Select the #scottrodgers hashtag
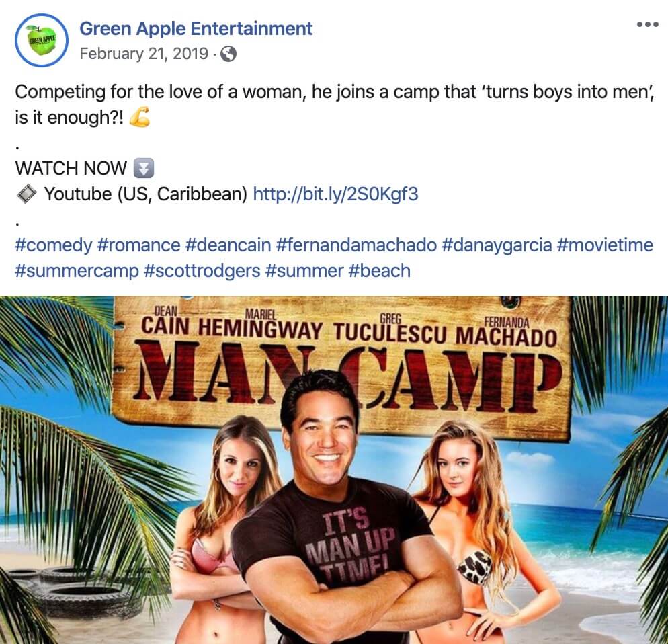This screenshot has width=668, height=644. (202, 271)
